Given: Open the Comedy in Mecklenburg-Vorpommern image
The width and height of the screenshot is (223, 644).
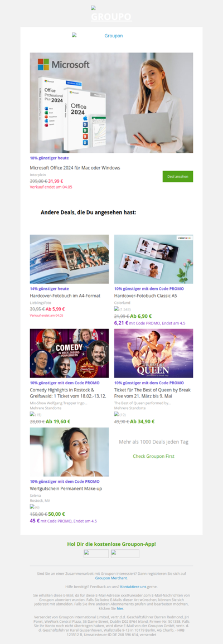Looking at the screenshot, I should (x=69, y=353).
